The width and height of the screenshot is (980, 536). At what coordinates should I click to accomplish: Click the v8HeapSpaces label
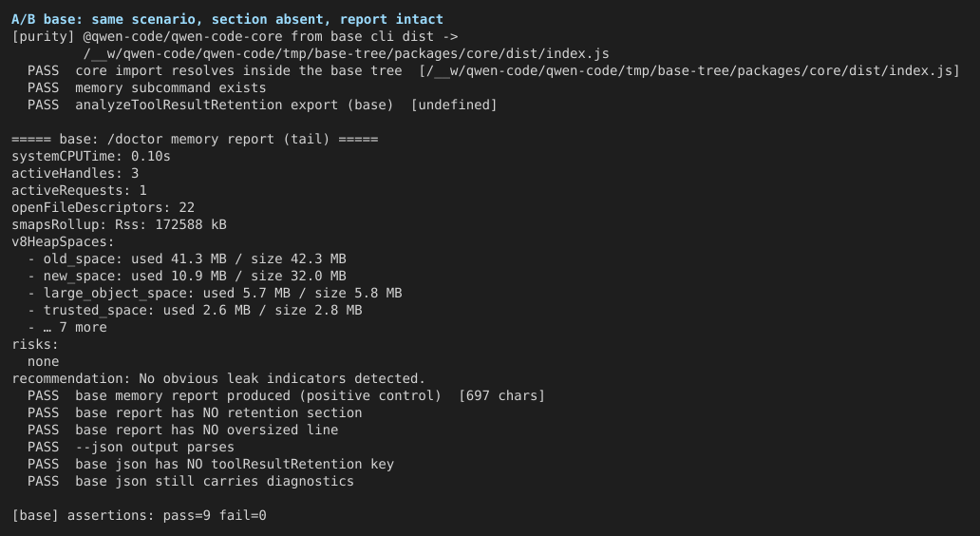pyautogui.click(x=63, y=241)
